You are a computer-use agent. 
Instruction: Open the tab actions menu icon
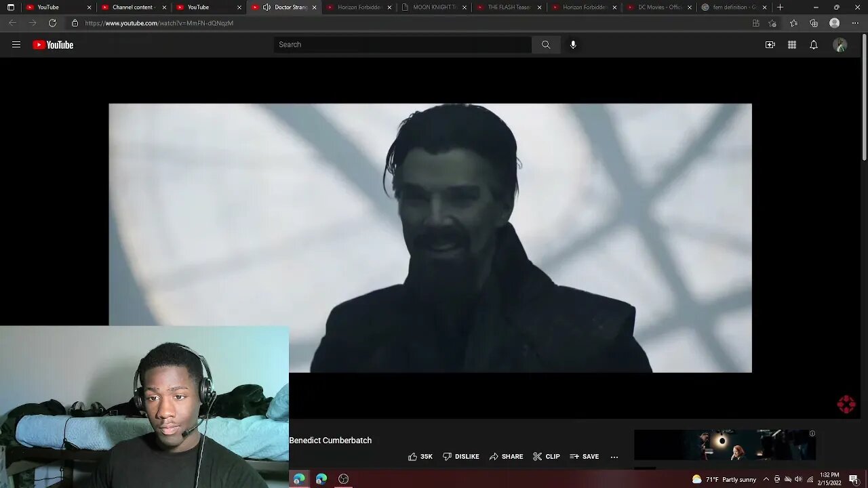[x=10, y=7]
